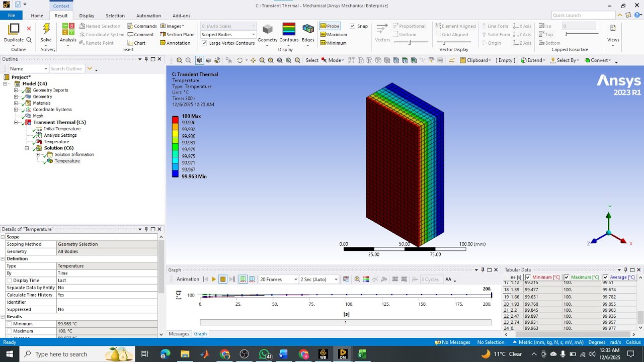Click the Vectors icon in ribbon

[x=382, y=29]
